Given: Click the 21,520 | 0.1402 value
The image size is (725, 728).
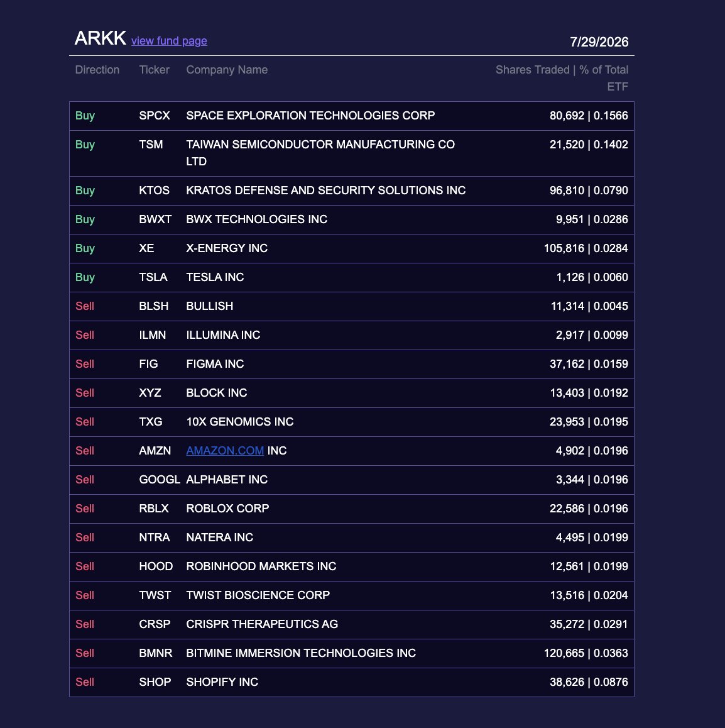Looking at the screenshot, I should [589, 145].
